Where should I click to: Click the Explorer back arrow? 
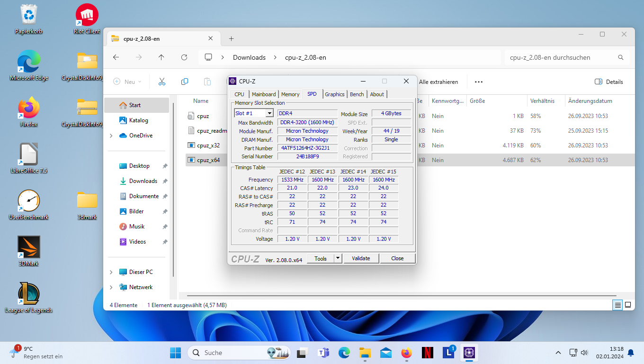pos(116,57)
